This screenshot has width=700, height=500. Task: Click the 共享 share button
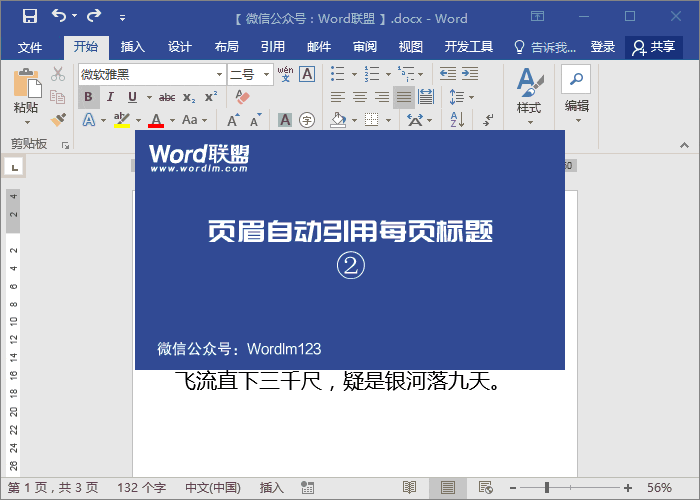coord(654,47)
